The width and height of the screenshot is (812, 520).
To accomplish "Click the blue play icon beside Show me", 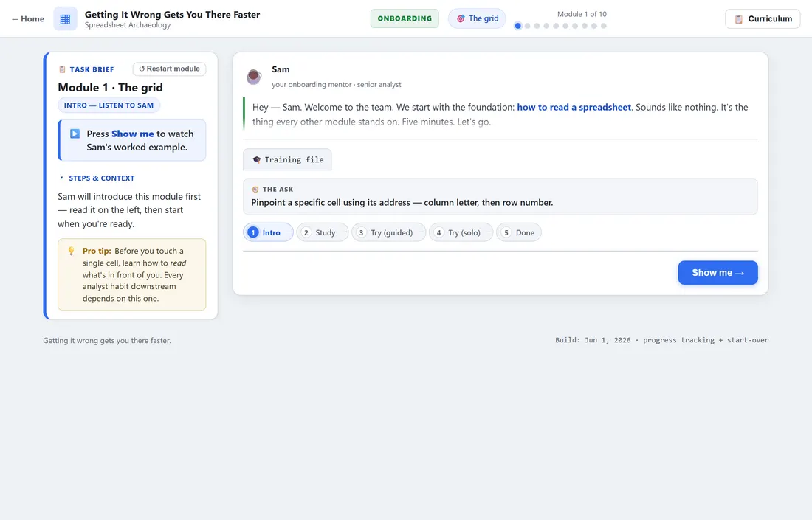I will [x=75, y=134].
